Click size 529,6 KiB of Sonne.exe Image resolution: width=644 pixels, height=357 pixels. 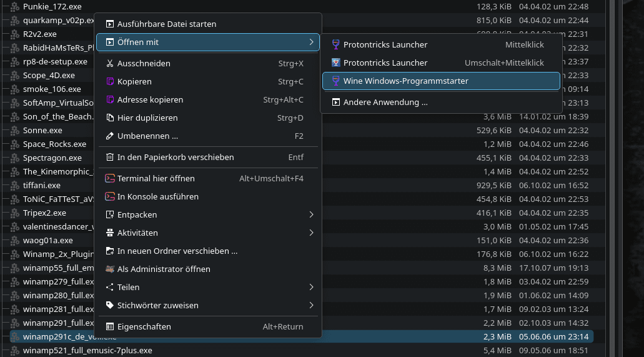[x=493, y=131]
